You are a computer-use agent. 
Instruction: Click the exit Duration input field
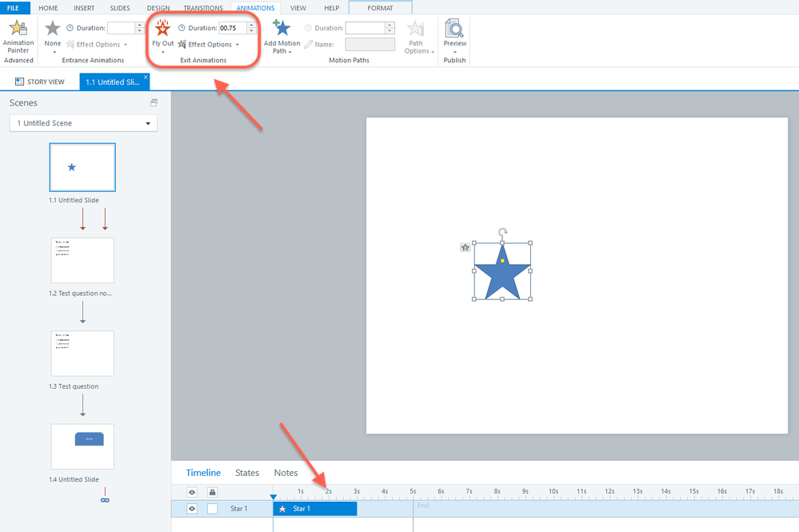click(233, 28)
